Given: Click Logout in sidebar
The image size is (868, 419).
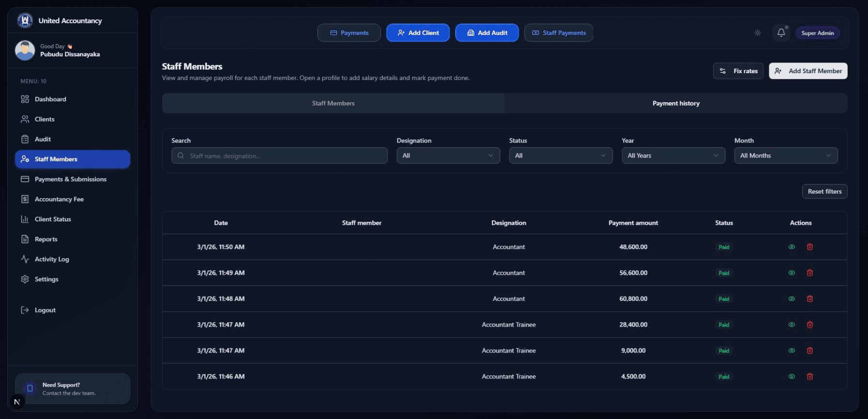Looking at the screenshot, I should click(73, 310).
